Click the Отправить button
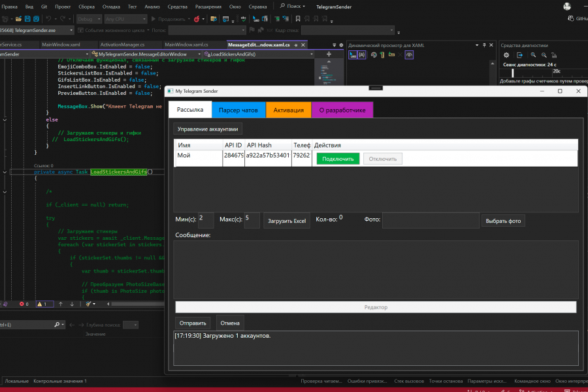The width and height of the screenshot is (588, 392). [193, 323]
